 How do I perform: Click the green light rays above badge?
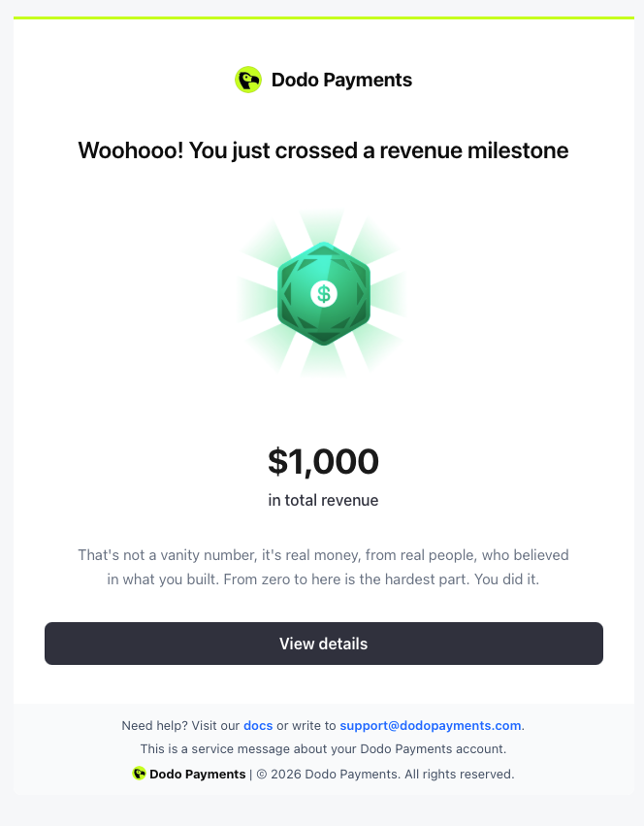pos(322,225)
